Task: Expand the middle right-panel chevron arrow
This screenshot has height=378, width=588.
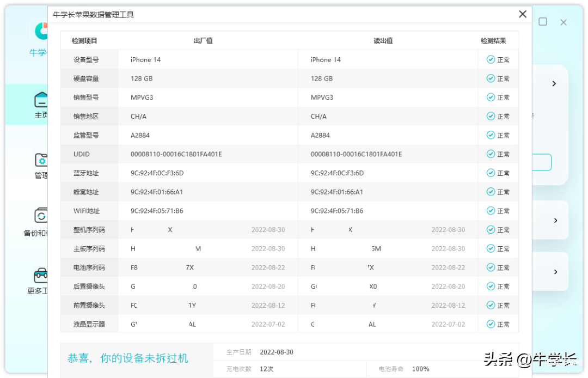Action: point(555,221)
